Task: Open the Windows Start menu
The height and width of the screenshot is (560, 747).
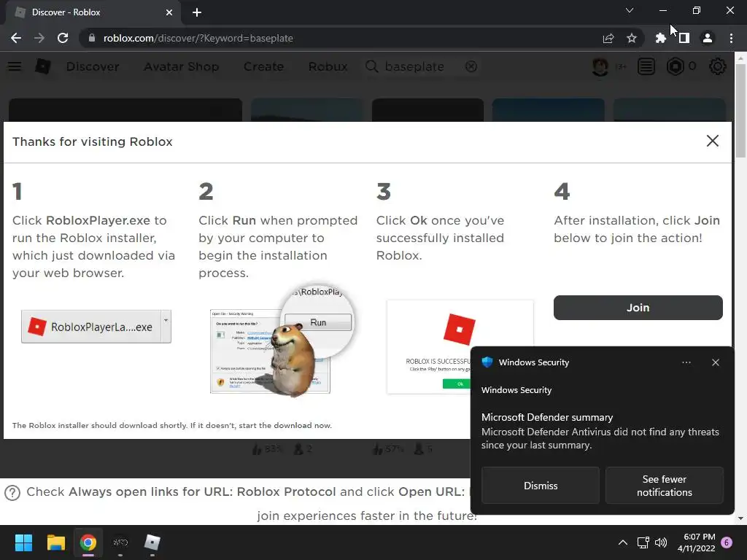Action: click(x=23, y=542)
